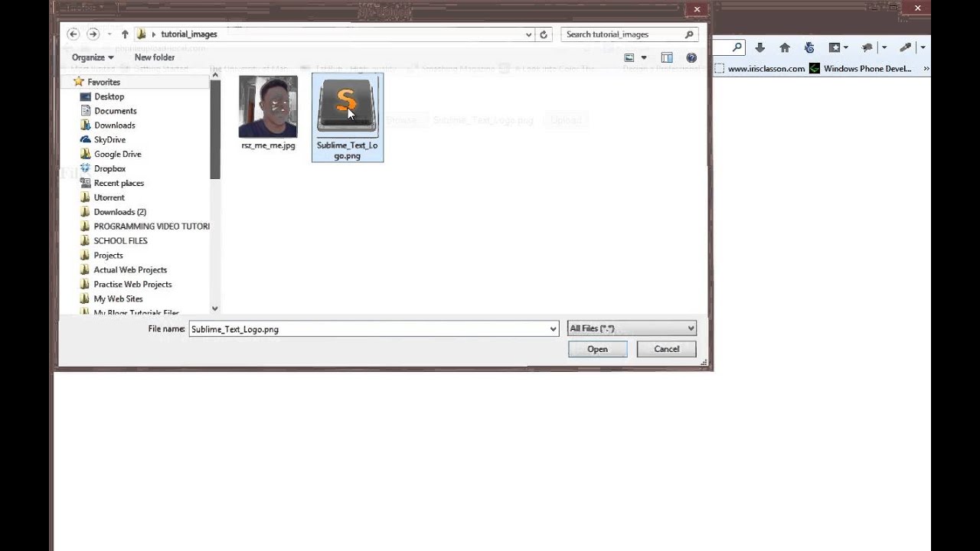980x551 pixels.
Task: Show more bookmarks with the chevron
Action: (x=926, y=69)
